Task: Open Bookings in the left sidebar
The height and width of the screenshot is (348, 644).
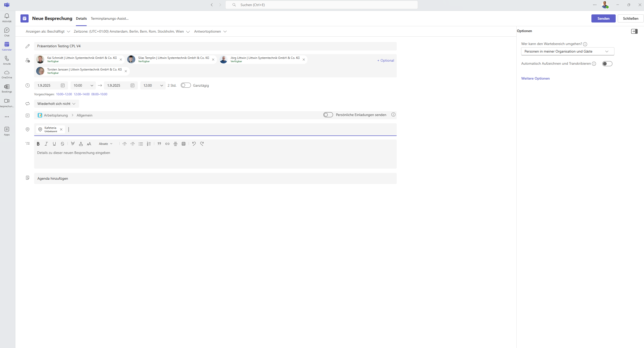Action: point(7,88)
